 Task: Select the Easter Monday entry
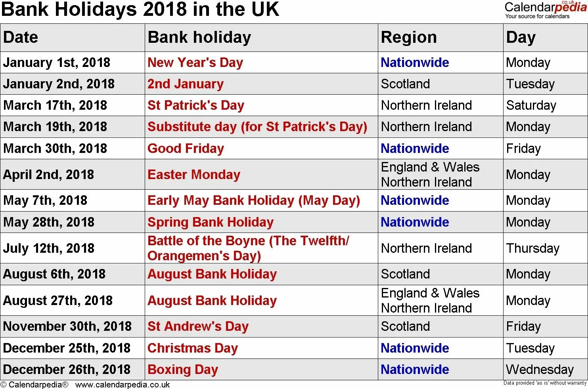tap(194, 175)
